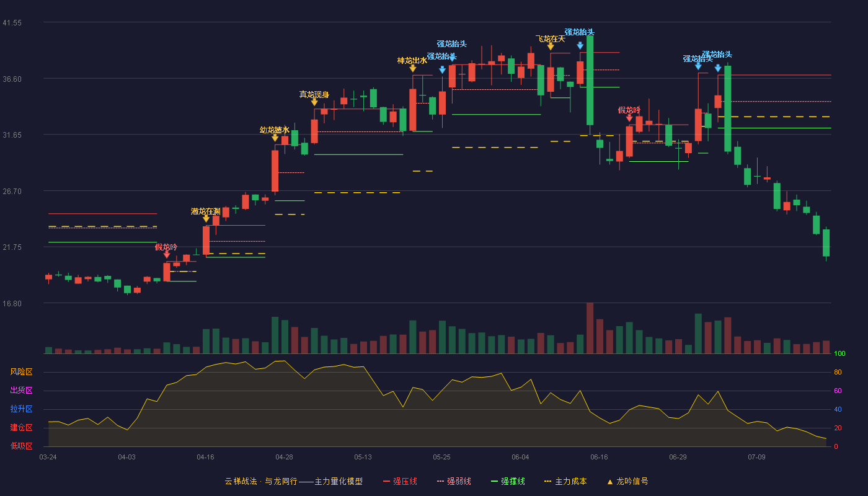Click the 出货区 zone label

21,391
